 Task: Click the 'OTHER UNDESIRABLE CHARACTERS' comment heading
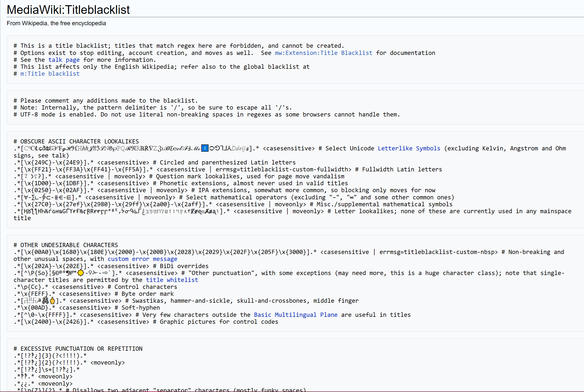coord(69,245)
